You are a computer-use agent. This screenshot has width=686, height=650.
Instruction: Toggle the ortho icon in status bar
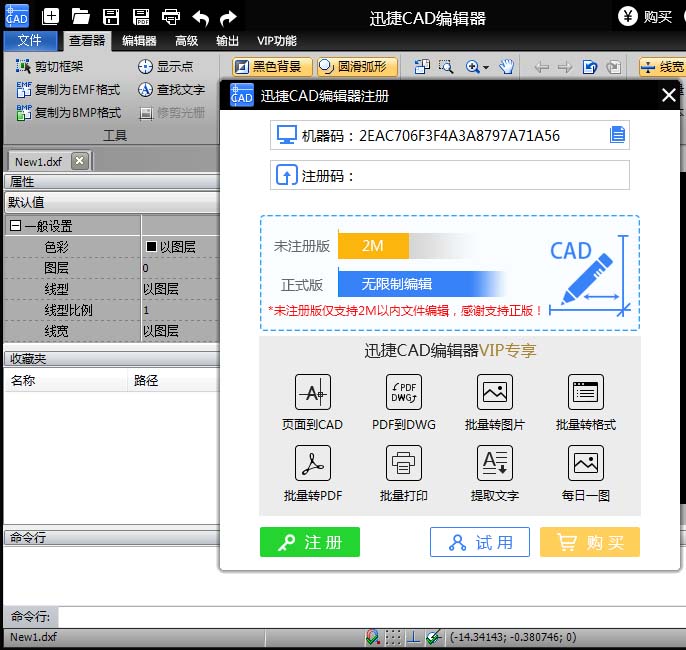pos(413,637)
